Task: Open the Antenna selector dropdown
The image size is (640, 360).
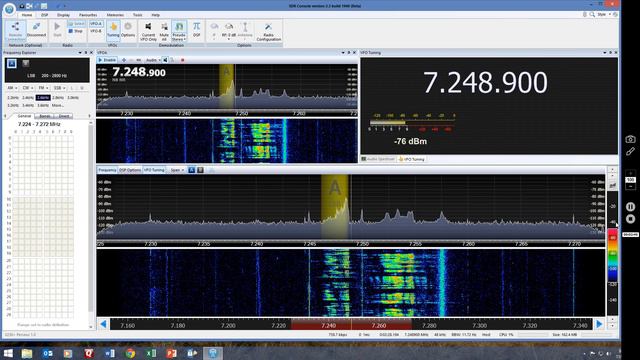Action: 245,31
